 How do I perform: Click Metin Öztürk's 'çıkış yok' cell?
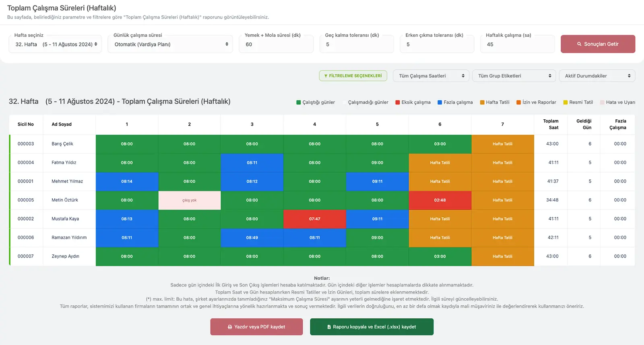pyautogui.click(x=190, y=200)
